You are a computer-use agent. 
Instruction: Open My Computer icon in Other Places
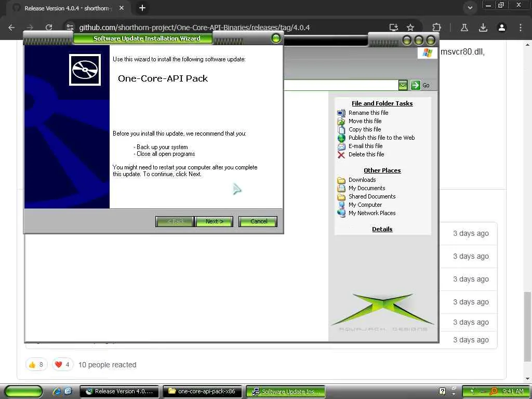click(x=341, y=205)
